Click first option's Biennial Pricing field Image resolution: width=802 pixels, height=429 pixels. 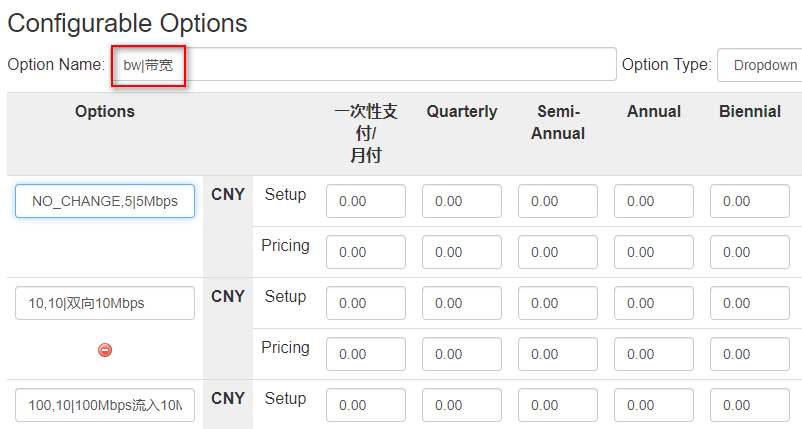[750, 252]
